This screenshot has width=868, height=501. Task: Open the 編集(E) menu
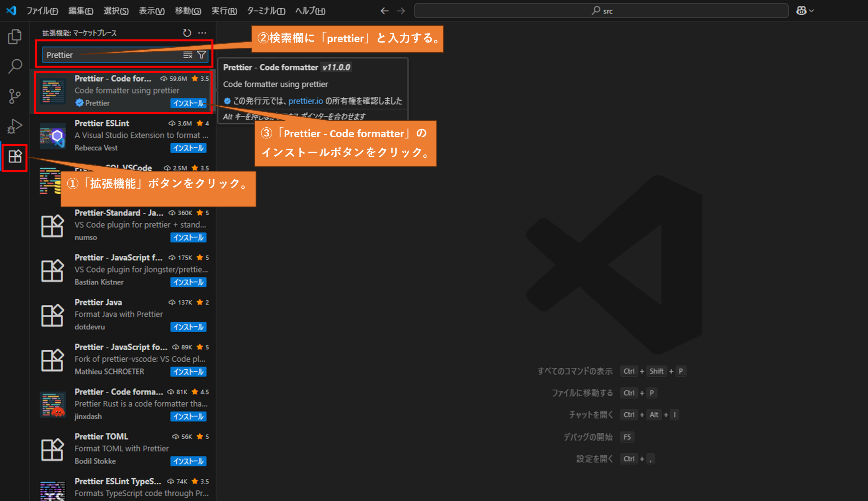[81, 11]
